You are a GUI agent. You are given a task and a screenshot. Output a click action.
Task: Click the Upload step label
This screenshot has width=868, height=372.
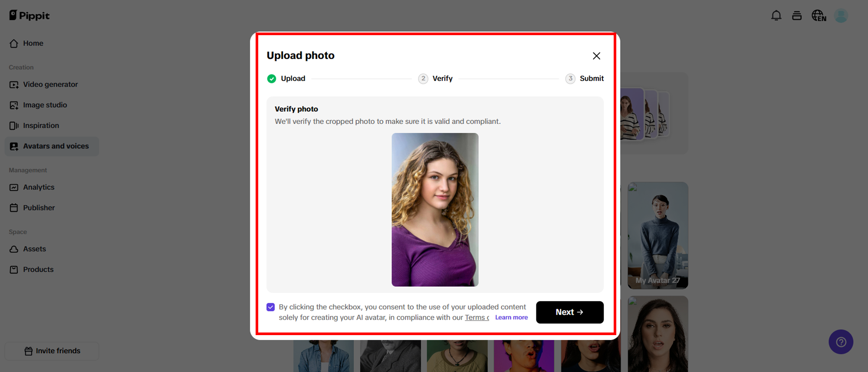coord(293,79)
